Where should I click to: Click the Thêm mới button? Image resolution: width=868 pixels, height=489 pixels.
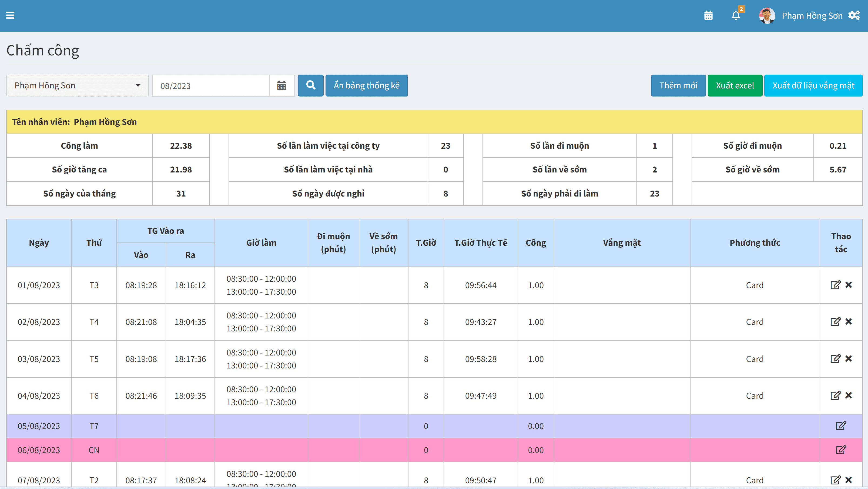point(678,86)
